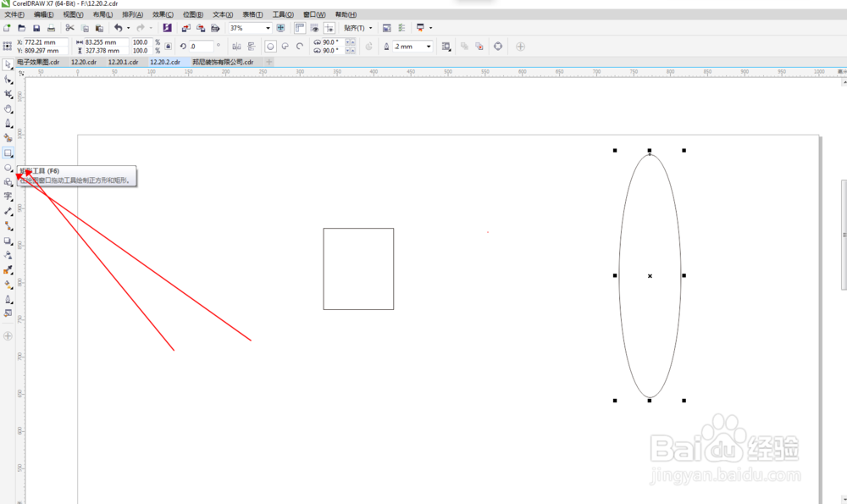
Task: Undo the last action
Action: 118,28
